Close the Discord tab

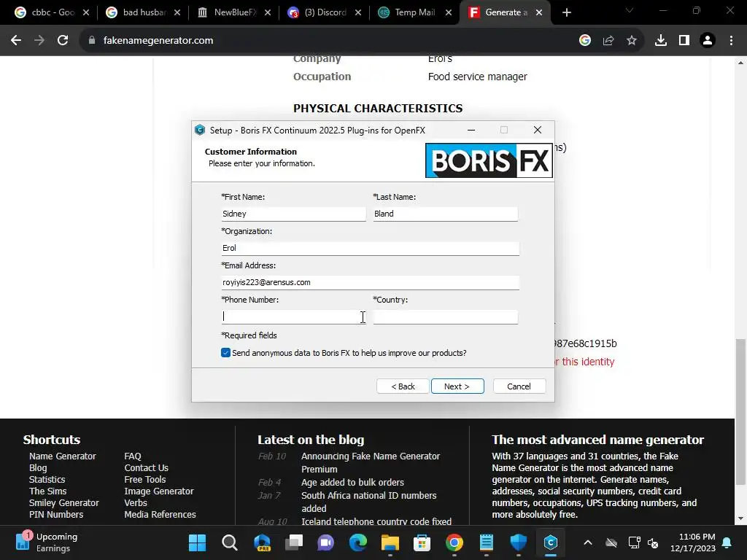pos(358,12)
